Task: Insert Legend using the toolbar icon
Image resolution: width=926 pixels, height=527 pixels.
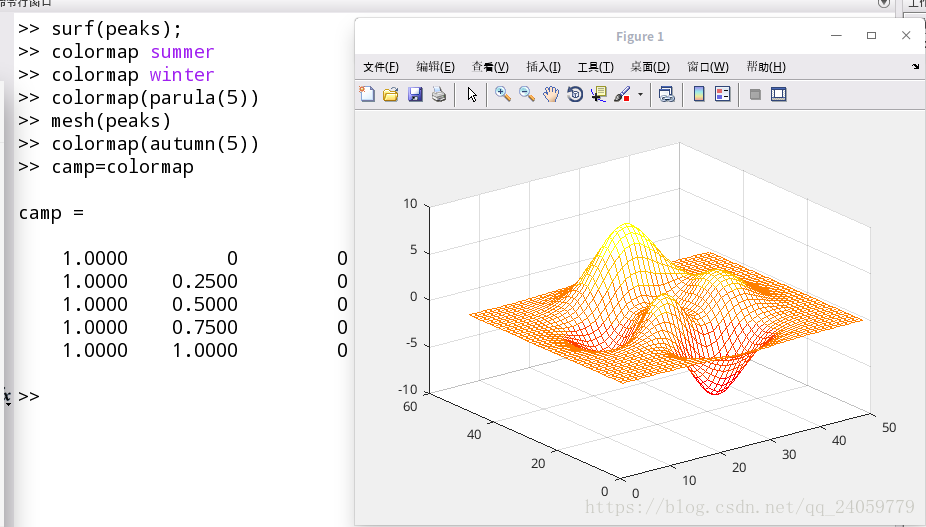Action: click(x=722, y=95)
